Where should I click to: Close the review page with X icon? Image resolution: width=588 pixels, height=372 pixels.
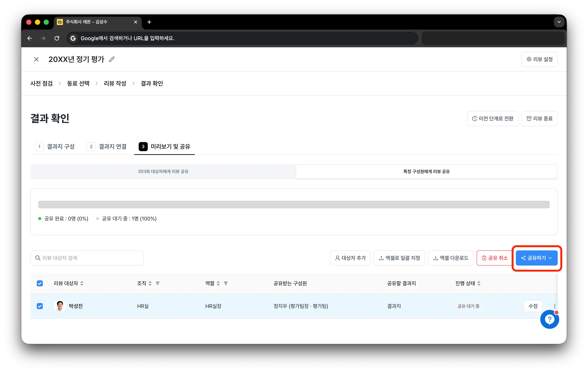pyautogui.click(x=36, y=59)
